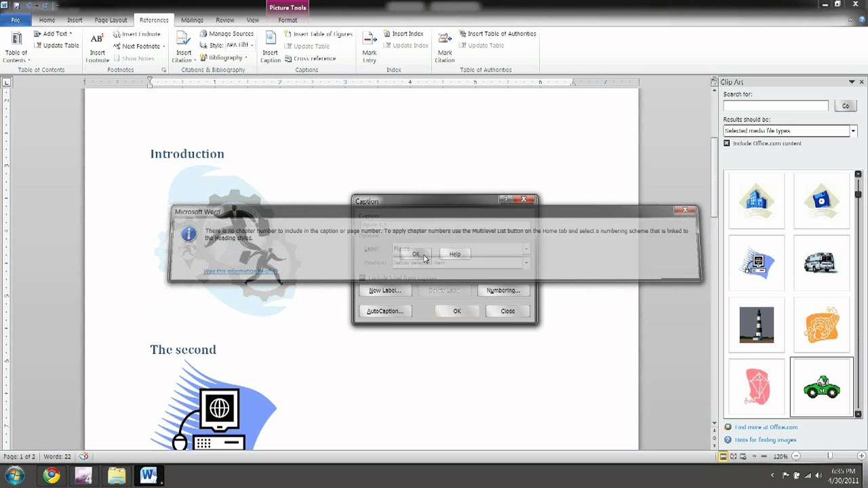Click AutoCaption button
The height and width of the screenshot is (488, 868).
point(385,311)
